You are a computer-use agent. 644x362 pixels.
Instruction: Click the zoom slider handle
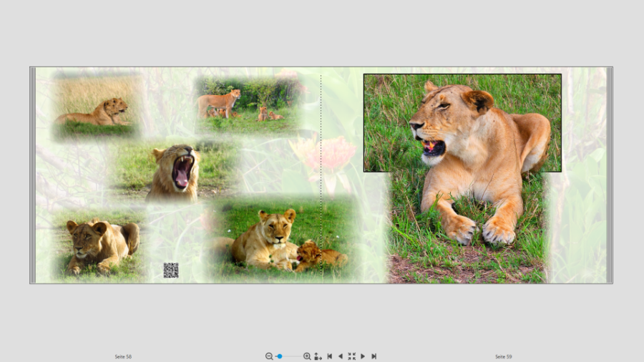point(280,356)
